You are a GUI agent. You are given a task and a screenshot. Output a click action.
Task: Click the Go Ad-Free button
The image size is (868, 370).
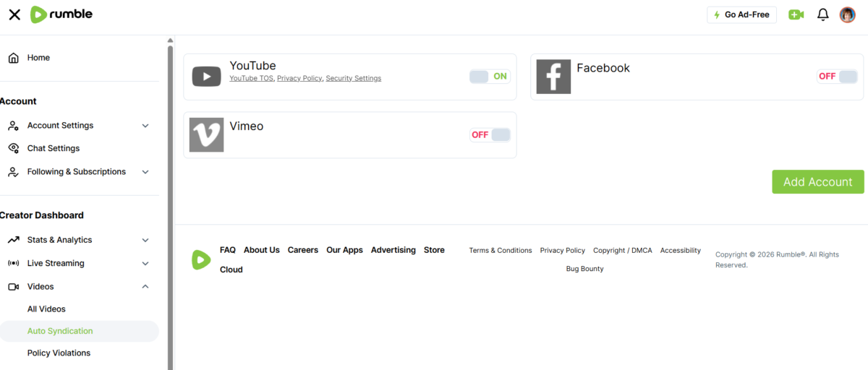(x=741, y=14)
